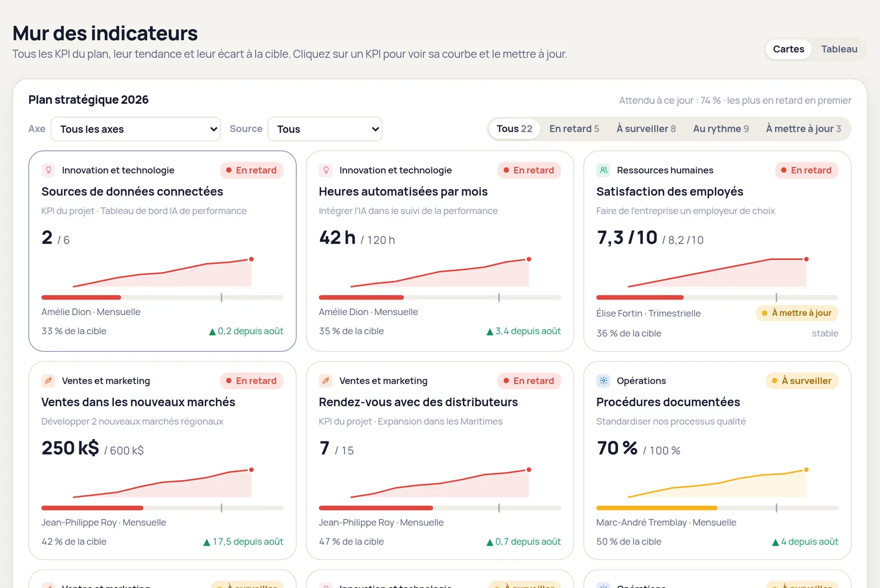Click progress bar on Heures automatisées par mois card
Image resolution: width=880 pixels, height=588 pixels.
click(440, 297)
